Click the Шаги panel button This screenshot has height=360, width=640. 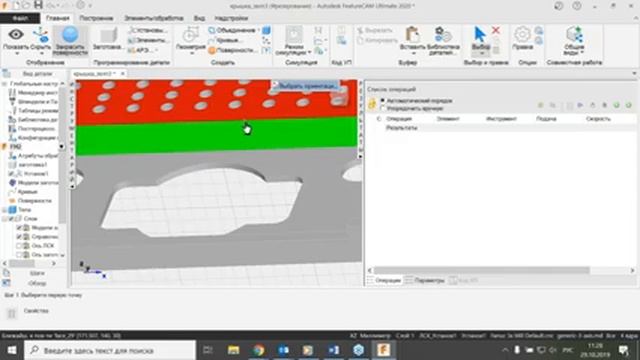(x=37, y=273)
